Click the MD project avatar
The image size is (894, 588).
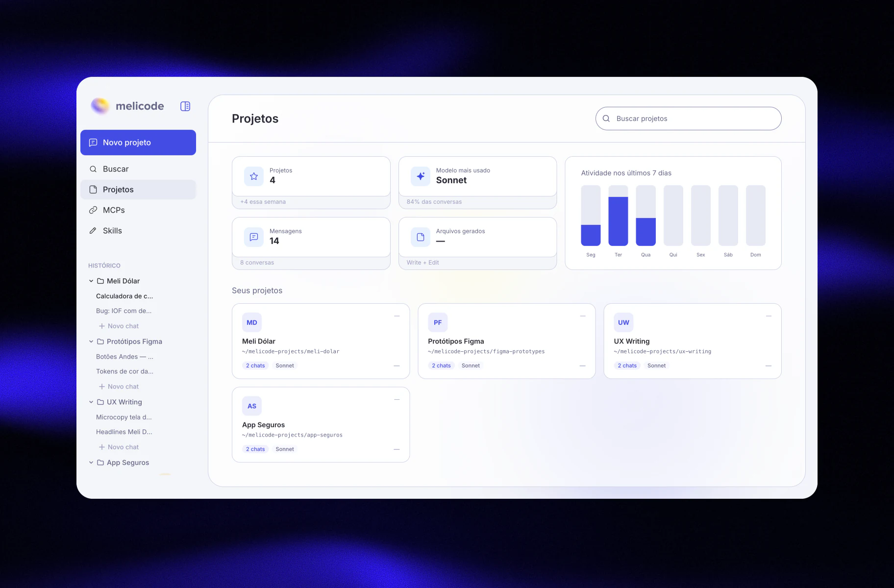click(252, 322)
